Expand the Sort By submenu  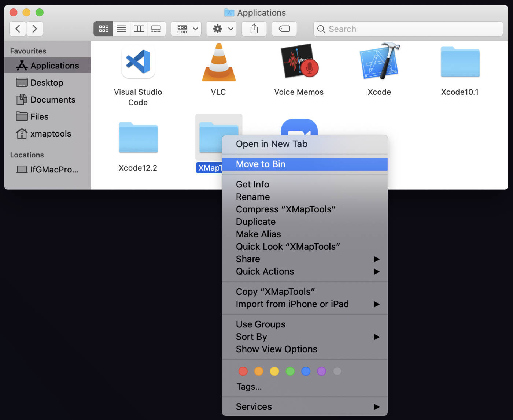pos(305,337)
